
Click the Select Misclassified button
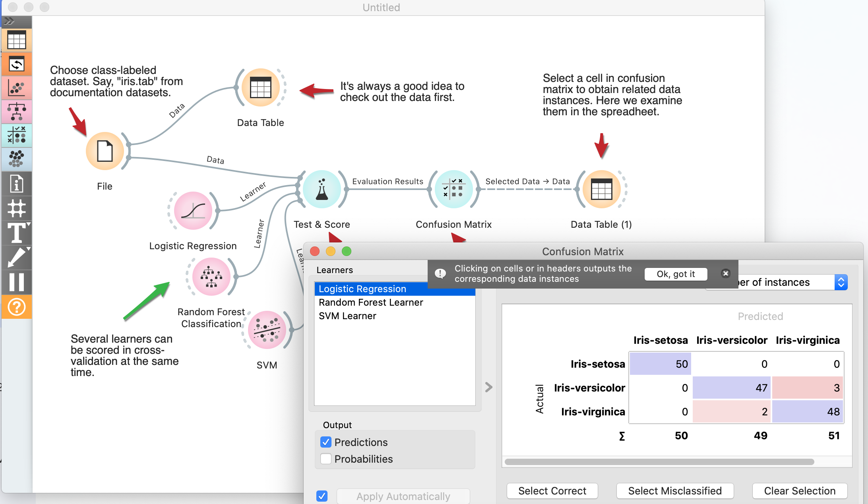[x=674, y=491]
